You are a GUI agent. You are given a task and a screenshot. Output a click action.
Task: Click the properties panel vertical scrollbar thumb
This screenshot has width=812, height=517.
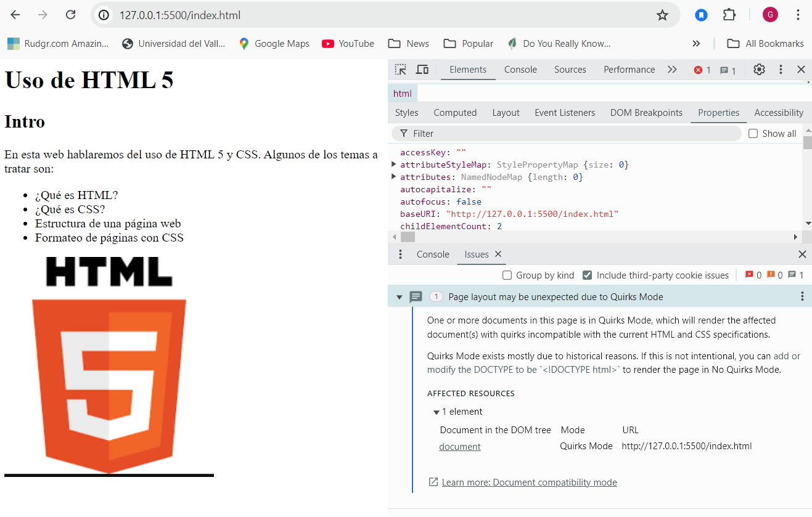tap(807, 143)
